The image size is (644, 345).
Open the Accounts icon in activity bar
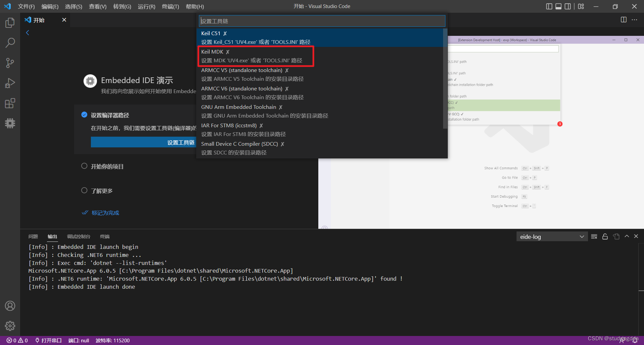click(10, 306)
